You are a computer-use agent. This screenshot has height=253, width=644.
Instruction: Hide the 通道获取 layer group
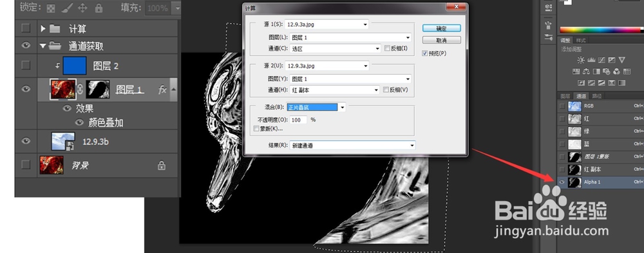[x=26, y=45]
